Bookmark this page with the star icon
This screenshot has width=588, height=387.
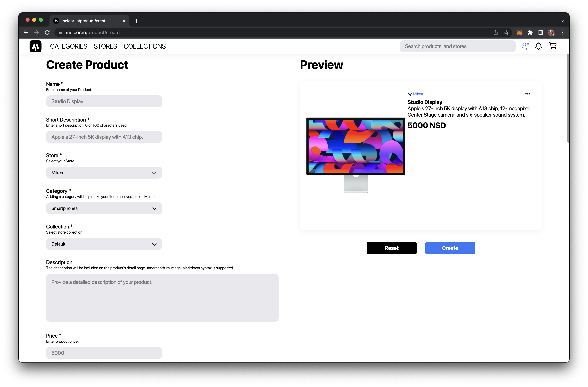point(506,32)
